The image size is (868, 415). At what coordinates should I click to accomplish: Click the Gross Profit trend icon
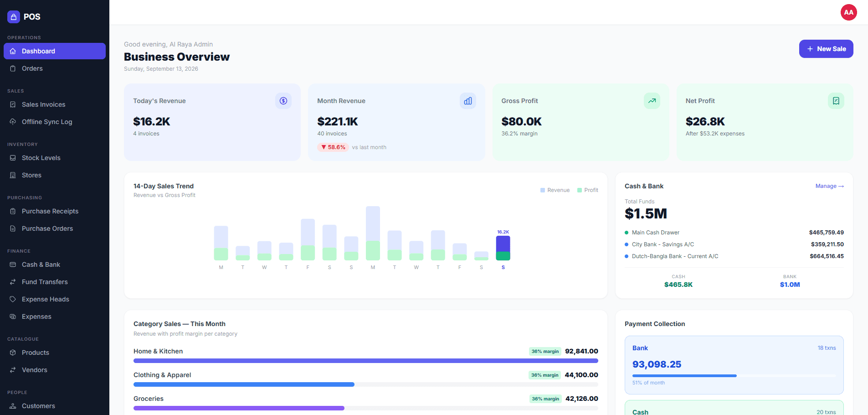tap(652, 101)
